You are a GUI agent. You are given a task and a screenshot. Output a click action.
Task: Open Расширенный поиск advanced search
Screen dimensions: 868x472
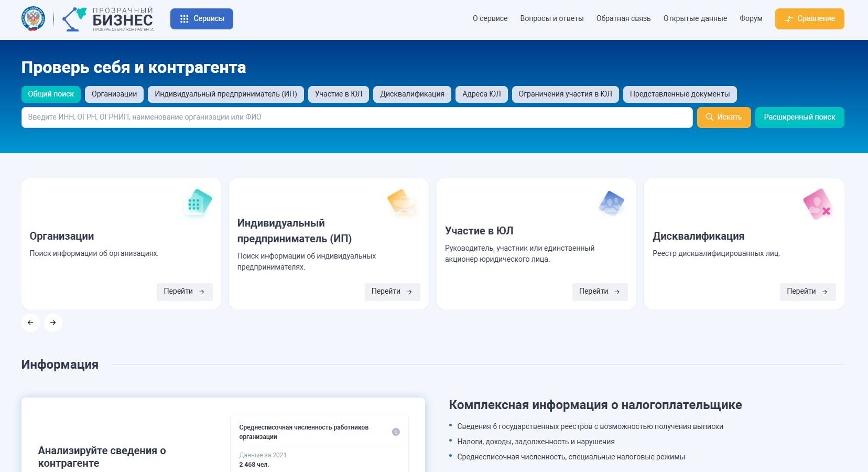coord(799,117)
